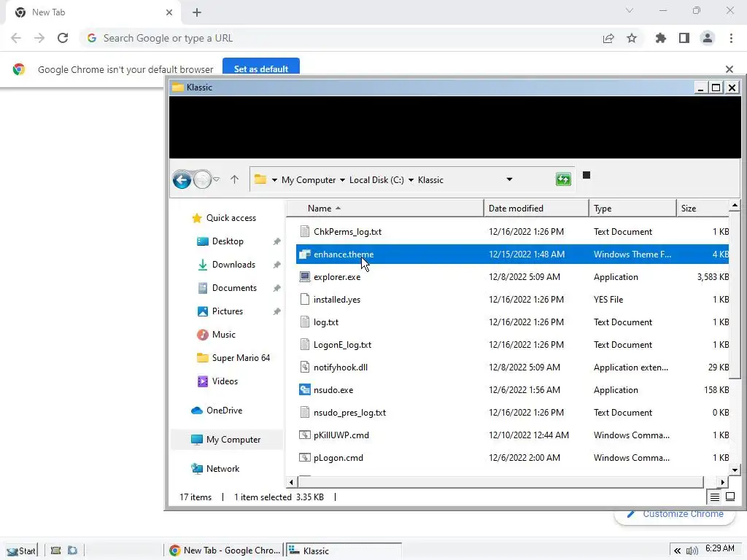This screenshot has height=560, width=747.
Task: Expand the root folder breadcrumb arrow
Action: point(274,180)
